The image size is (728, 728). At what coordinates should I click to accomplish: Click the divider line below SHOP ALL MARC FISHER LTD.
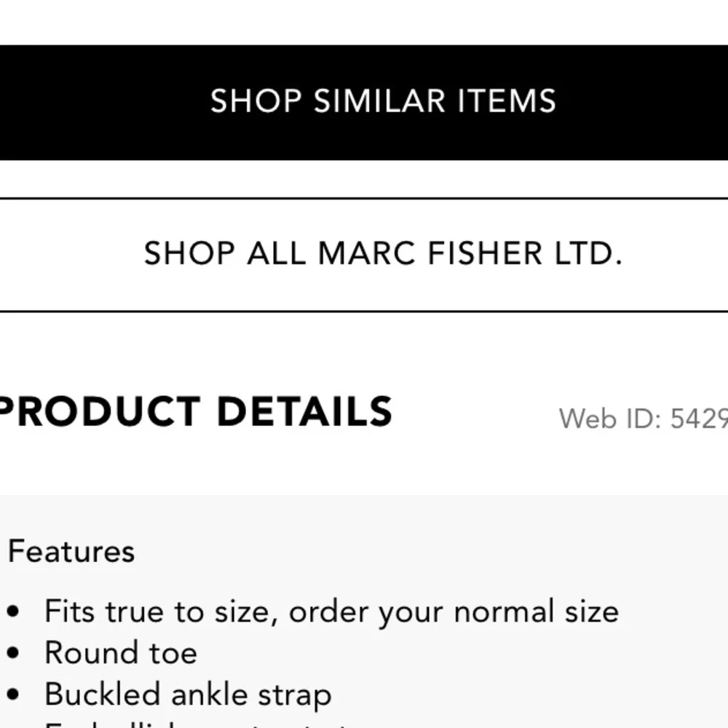364,312
